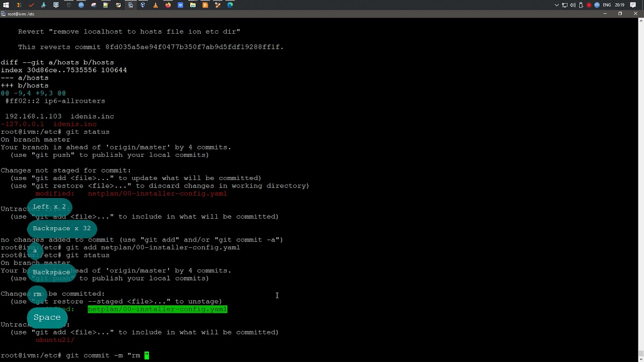644x362 pixels.
Task: Open the orange G app in taskbar
Action: point(205,5)
